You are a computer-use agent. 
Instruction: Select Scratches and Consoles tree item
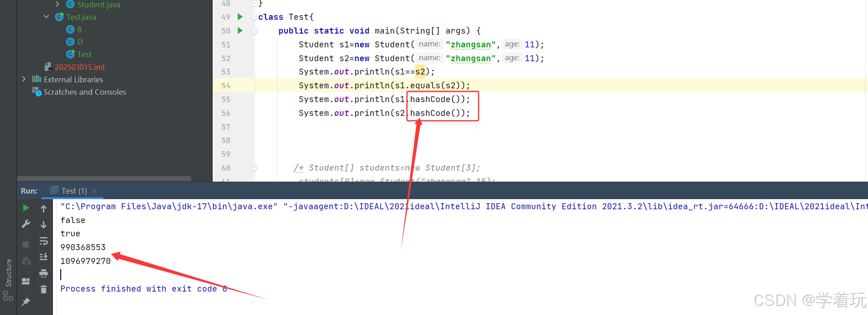(85, 92)
